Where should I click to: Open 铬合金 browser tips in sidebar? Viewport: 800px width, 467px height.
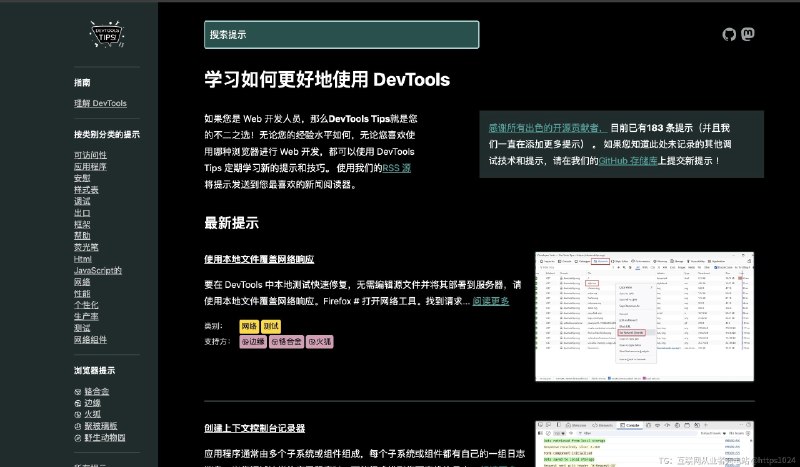[96, 391]
